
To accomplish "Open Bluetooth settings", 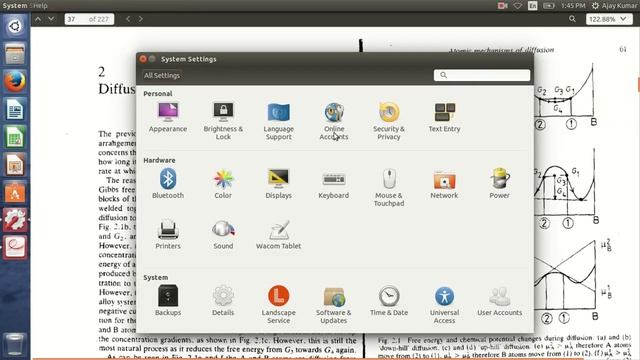I will pos(168,184).
